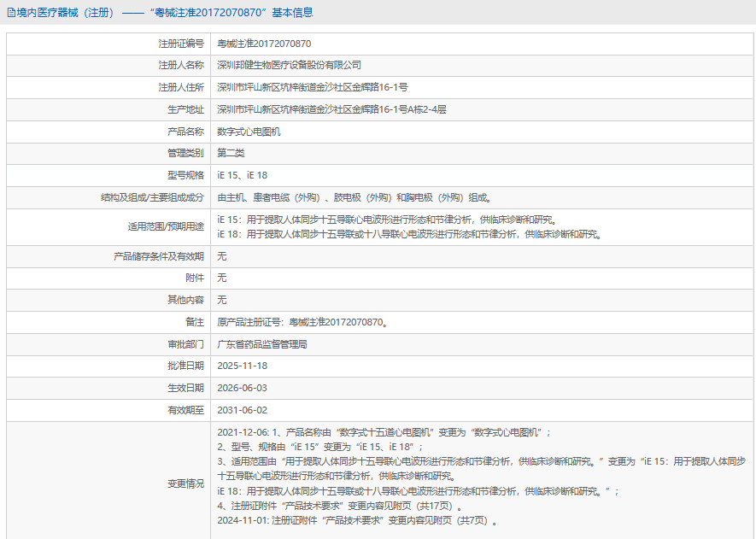
Task: Select 无 in the 产品储存条件及有效期 row
Action: pyautogui.click(x=222, y=256)
